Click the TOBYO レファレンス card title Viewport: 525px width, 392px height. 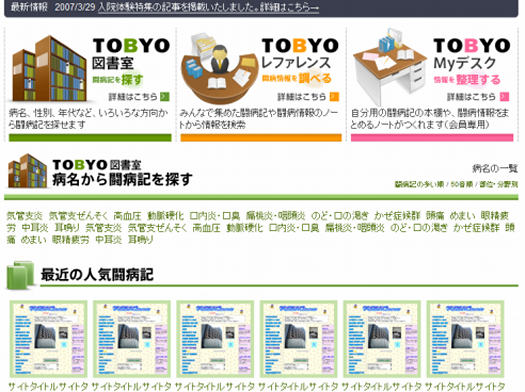pos(300,53)
